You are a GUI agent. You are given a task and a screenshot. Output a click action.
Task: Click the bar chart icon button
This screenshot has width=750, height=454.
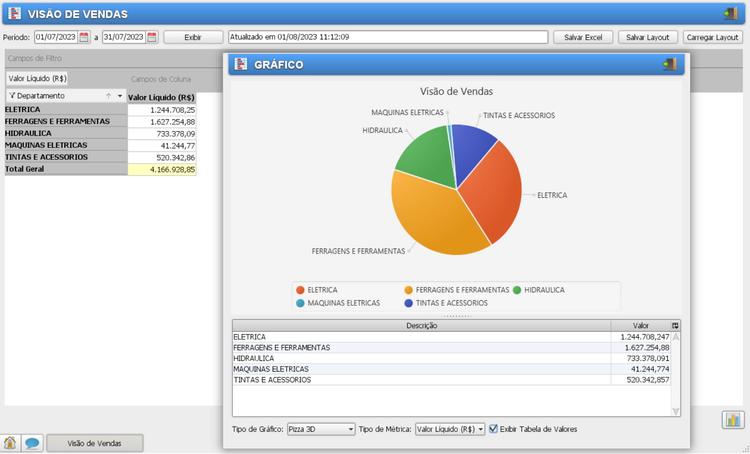click(733, 420)
